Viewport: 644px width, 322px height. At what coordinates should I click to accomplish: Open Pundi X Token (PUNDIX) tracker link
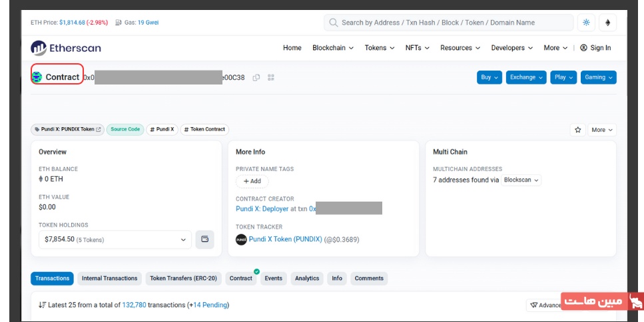286,239
